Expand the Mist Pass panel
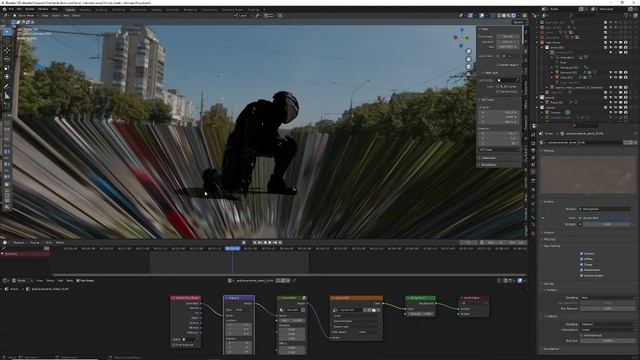Viewport: 640px width, 360px height. point(550,239)
